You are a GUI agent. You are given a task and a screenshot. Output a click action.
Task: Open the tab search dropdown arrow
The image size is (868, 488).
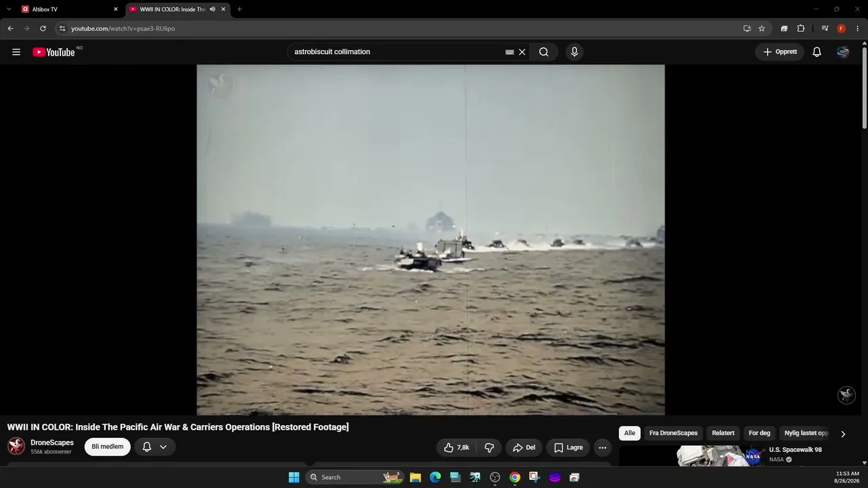(x=9, y=9)
